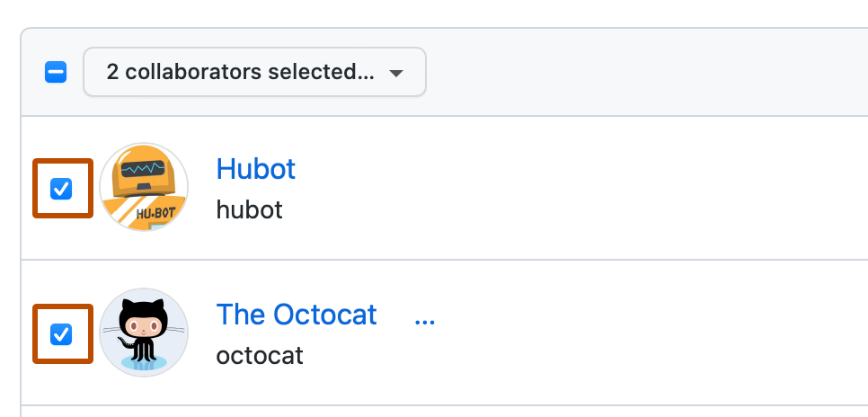868x417 pixels.
Task: Open the "2 collaborators selected" dropdown
Action: (254, 72)
